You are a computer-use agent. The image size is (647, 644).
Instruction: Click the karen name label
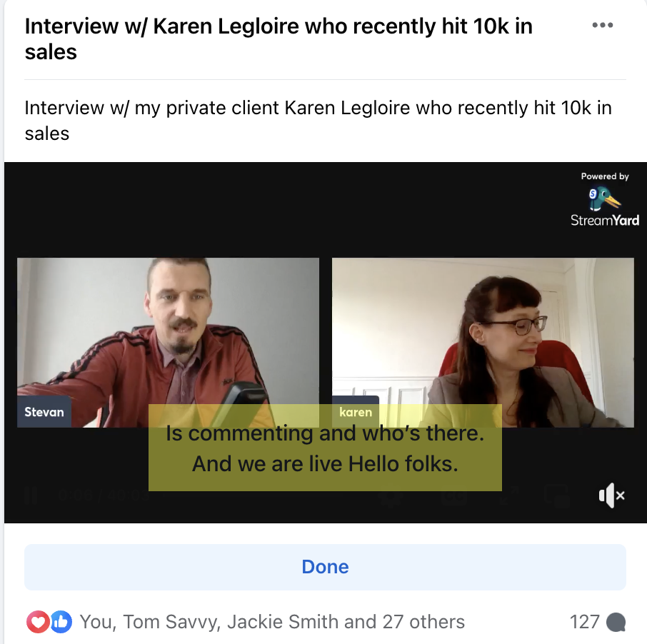356,412
